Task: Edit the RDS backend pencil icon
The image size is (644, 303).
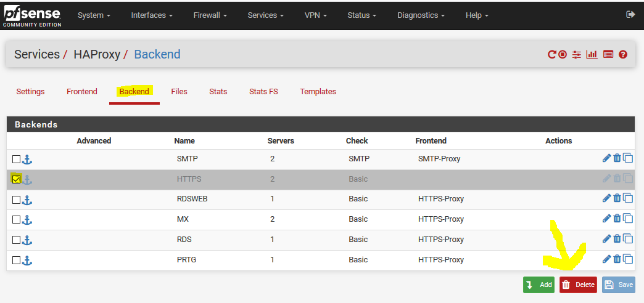Action: [606, 238]
